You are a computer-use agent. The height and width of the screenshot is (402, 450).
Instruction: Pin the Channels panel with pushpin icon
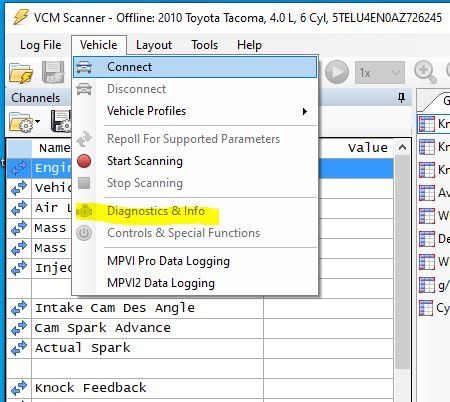[402, 98]
